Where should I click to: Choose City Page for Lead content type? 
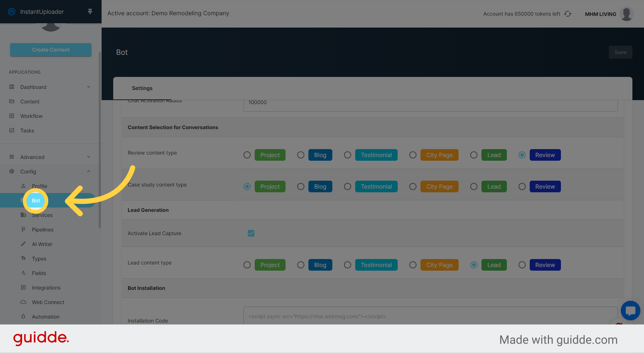point(413,265)
